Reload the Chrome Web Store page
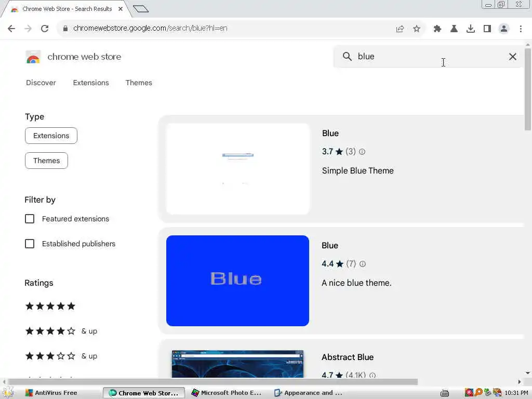532x399 pixels. click(x=45, y=29)
